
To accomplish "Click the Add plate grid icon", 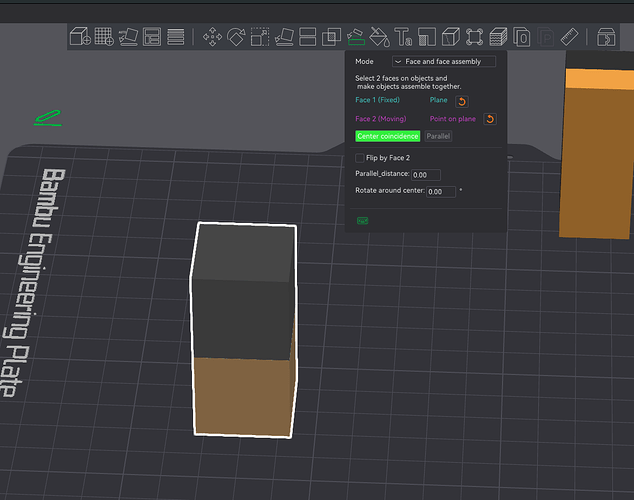I will [x=104, y=36].
